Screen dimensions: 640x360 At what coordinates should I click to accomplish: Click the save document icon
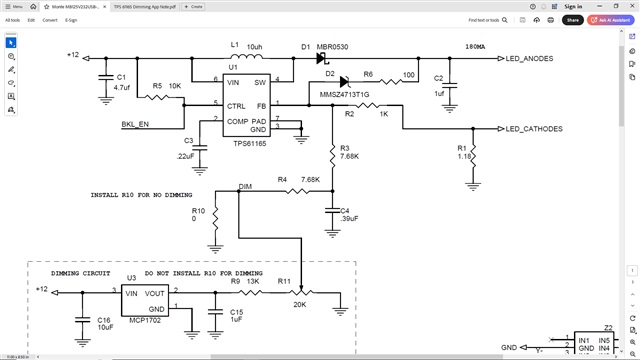click(522, 20)
